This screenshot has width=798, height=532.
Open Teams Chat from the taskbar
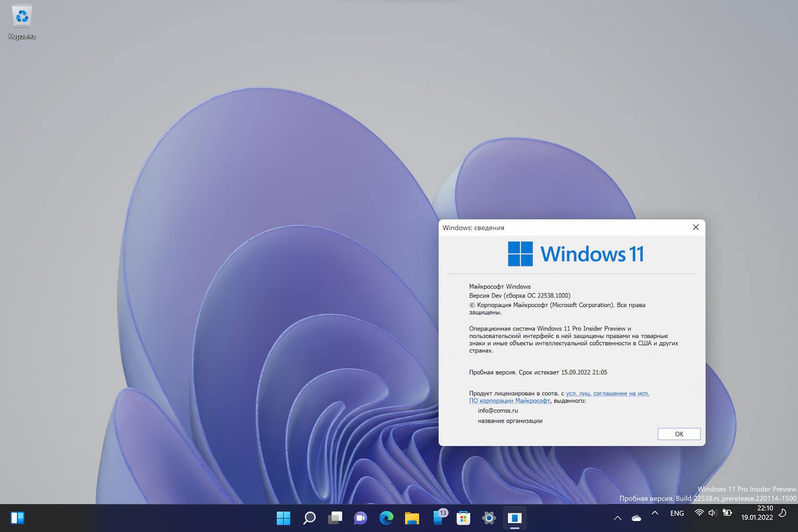(x=361, y=517)
